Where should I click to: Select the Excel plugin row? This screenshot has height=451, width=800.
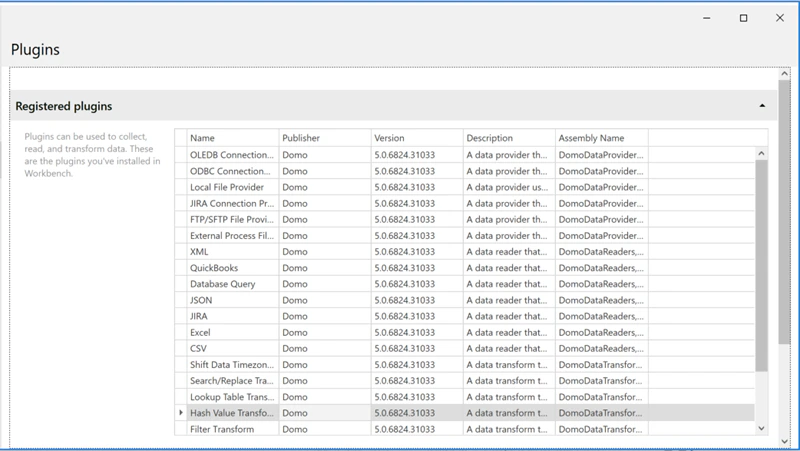(464, 332)
